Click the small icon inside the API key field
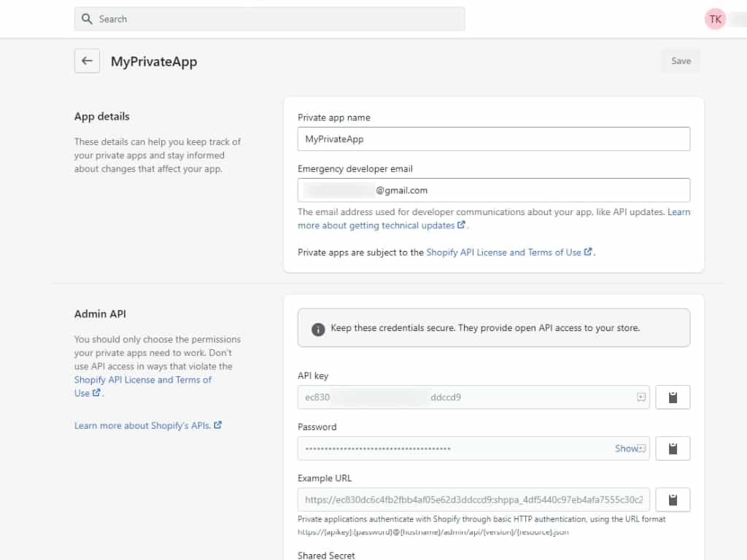The image size is (747, 560). (x=641, y=397)
